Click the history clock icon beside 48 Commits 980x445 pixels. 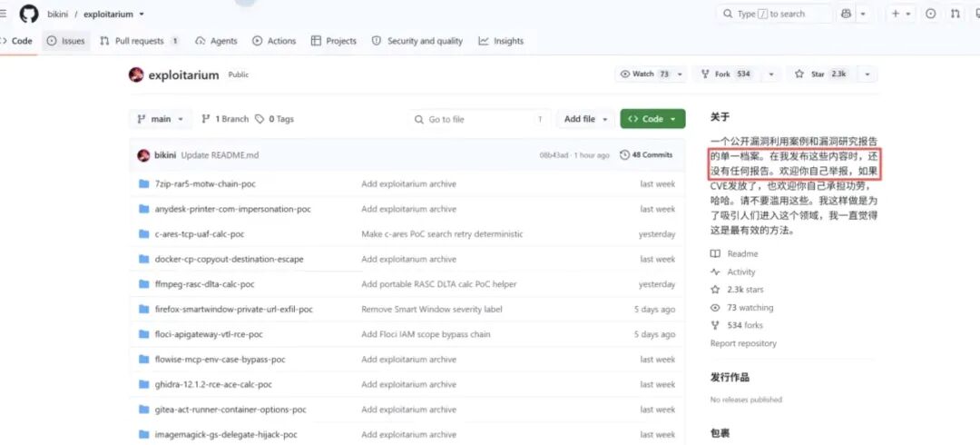[x=624, y=155]
